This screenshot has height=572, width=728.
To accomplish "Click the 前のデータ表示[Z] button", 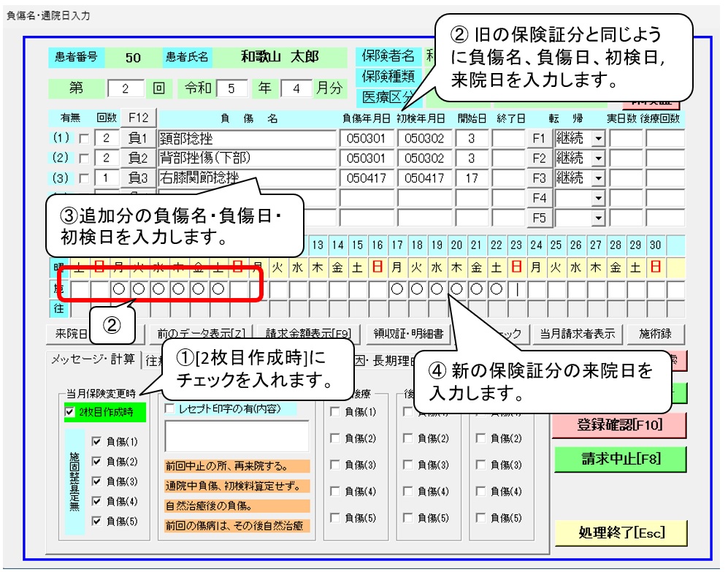I will click(200, 334).
